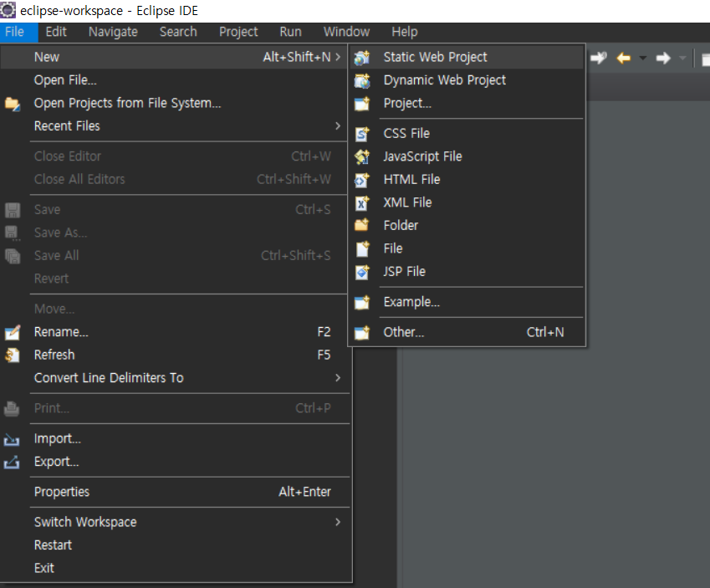Choose Example... in New submenu
Screen dimensions: 710x588
coord(467,302)
